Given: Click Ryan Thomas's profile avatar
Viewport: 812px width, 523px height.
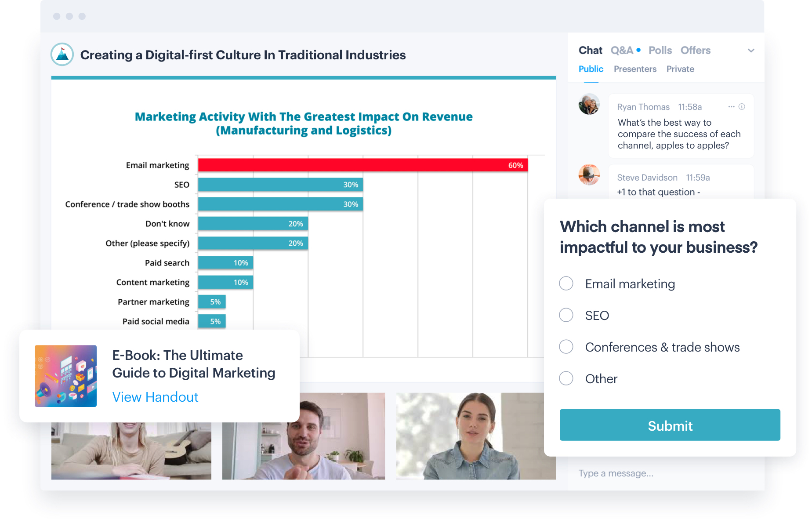Looking at the screenshot, I should click(589, 104).
